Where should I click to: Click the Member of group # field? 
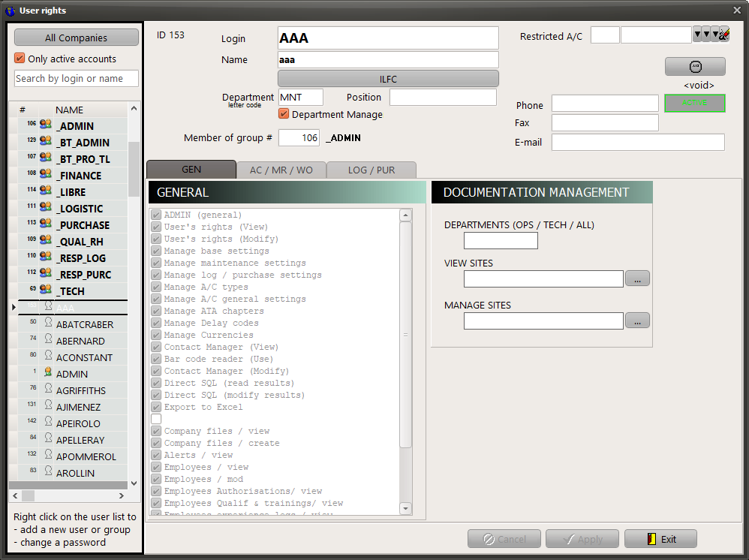click(x=299, y=137)
